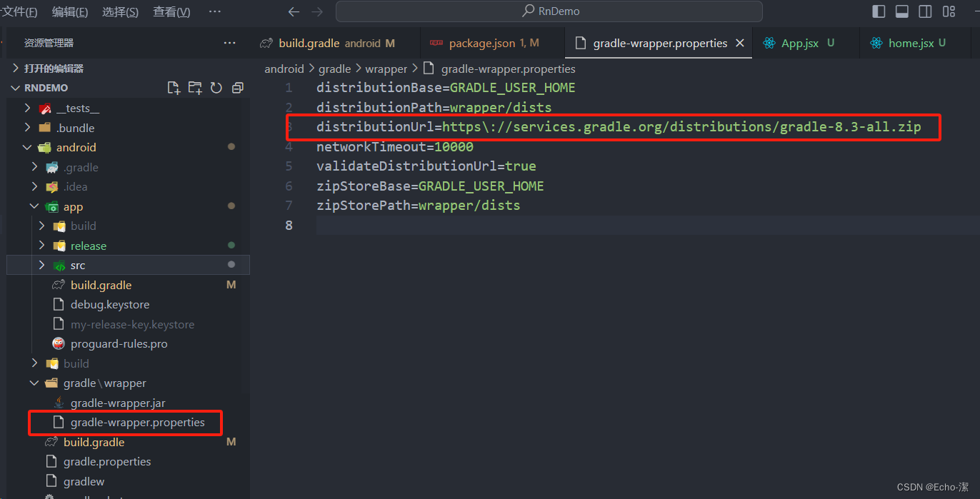Open the 选择(S) menu
The image size is (980, 499).
pos(120,12)
